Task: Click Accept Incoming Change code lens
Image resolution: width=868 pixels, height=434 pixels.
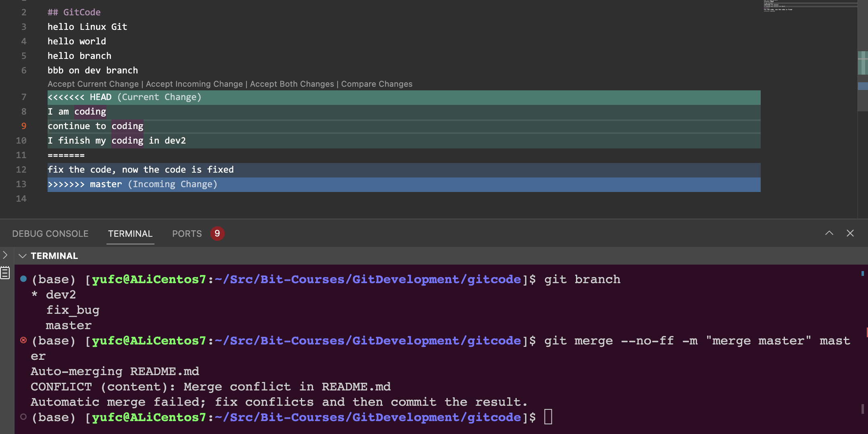Action: [x=194, y=84]
